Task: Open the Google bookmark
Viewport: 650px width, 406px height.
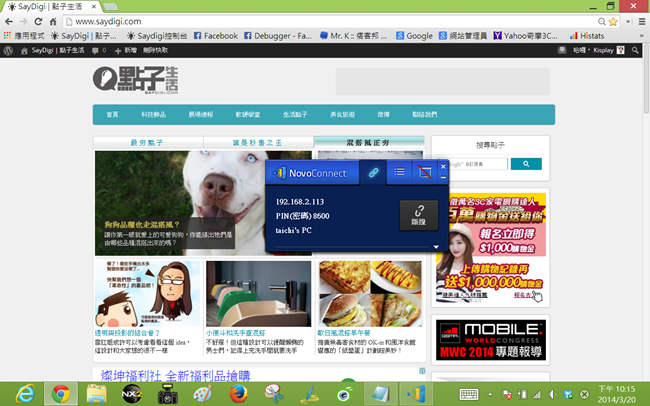Action: tap(414, 36)
